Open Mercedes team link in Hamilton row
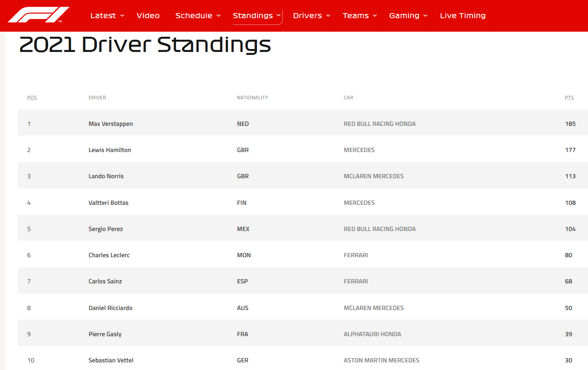The image size is (588, 370). [359, 150]
